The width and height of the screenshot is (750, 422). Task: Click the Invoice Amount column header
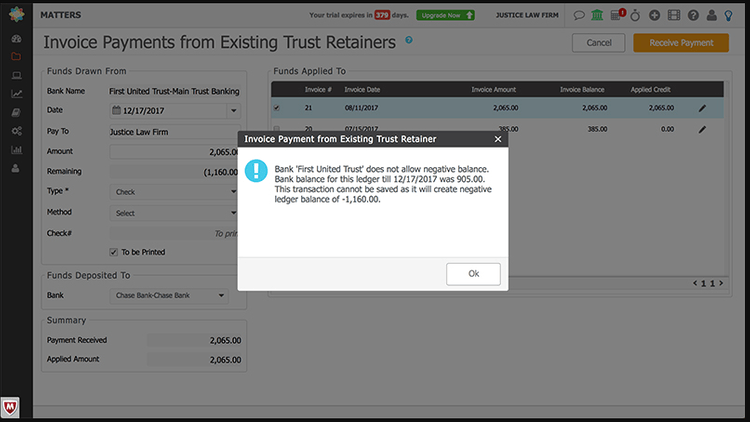[493, 89]
